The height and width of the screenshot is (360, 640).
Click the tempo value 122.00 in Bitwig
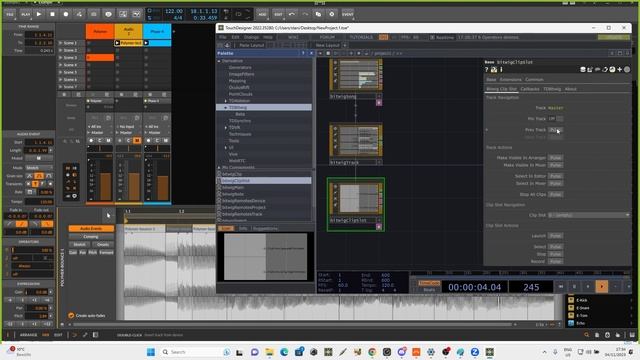coord(173,11)
